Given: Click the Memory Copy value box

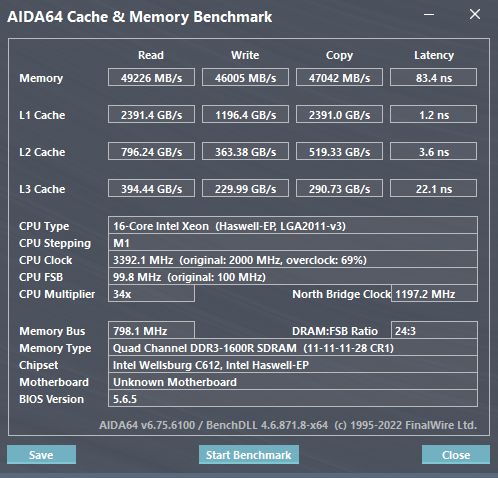Looking at the screenshot, I should click(339, 77).
